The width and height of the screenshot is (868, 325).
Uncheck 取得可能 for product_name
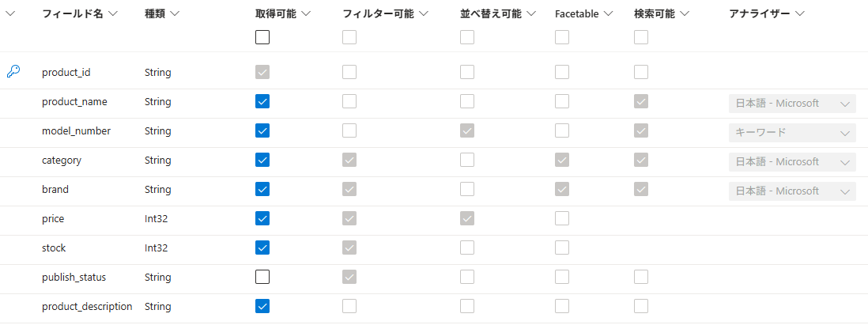click(x=262, y=101)
